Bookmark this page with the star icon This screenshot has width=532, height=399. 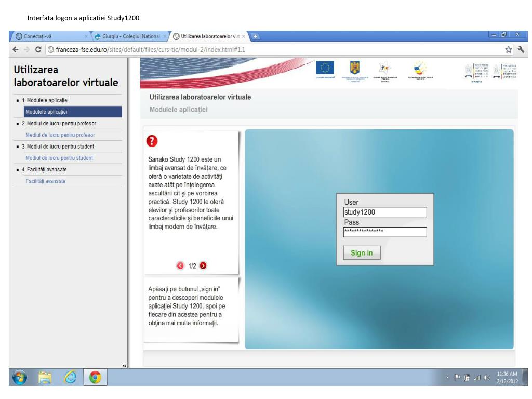[508, 49]
